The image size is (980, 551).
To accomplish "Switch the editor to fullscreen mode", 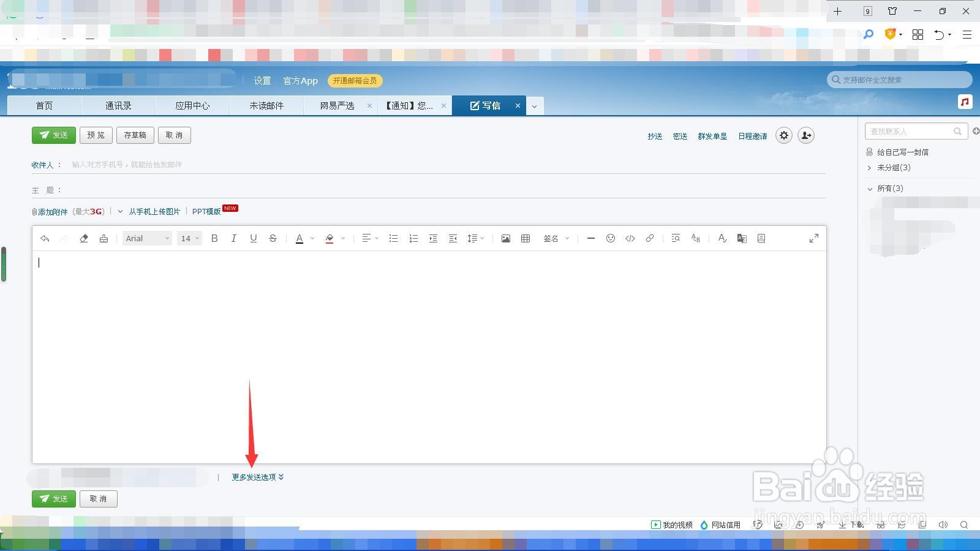I will pos(813,238).
